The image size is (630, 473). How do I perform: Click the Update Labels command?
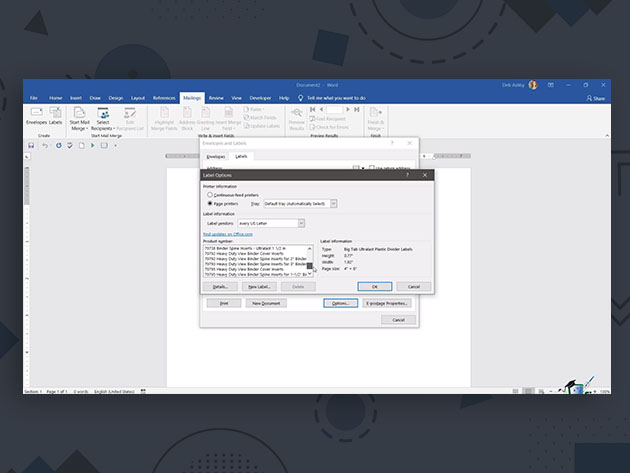coord(262,126)
